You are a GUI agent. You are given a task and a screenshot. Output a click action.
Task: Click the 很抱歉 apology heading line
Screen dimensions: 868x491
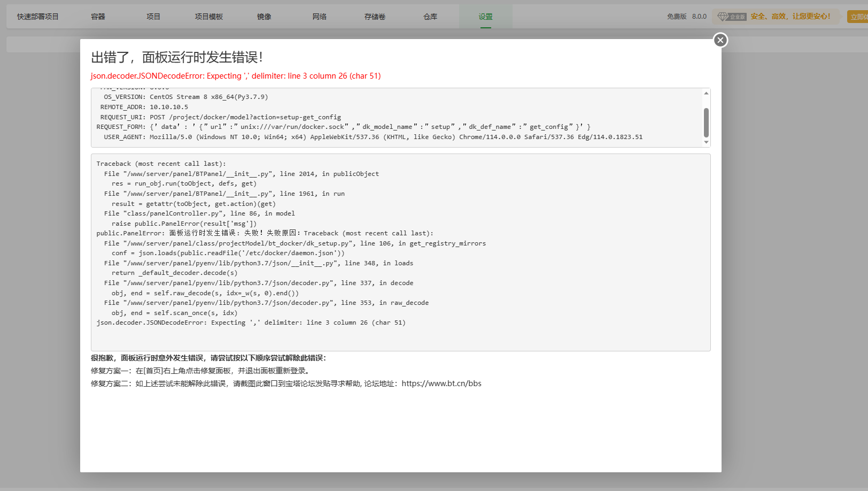(208, 358)
